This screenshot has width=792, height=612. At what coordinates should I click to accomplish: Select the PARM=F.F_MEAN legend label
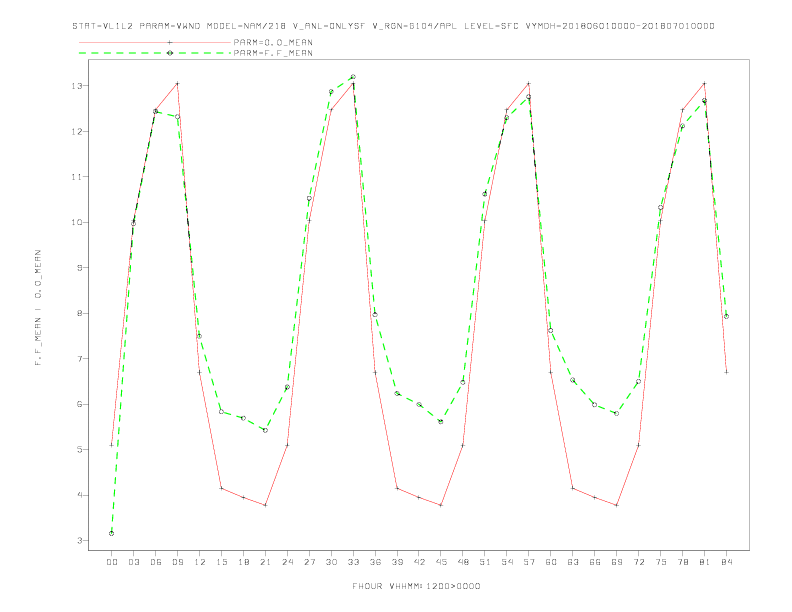click(x=273, y=53)
